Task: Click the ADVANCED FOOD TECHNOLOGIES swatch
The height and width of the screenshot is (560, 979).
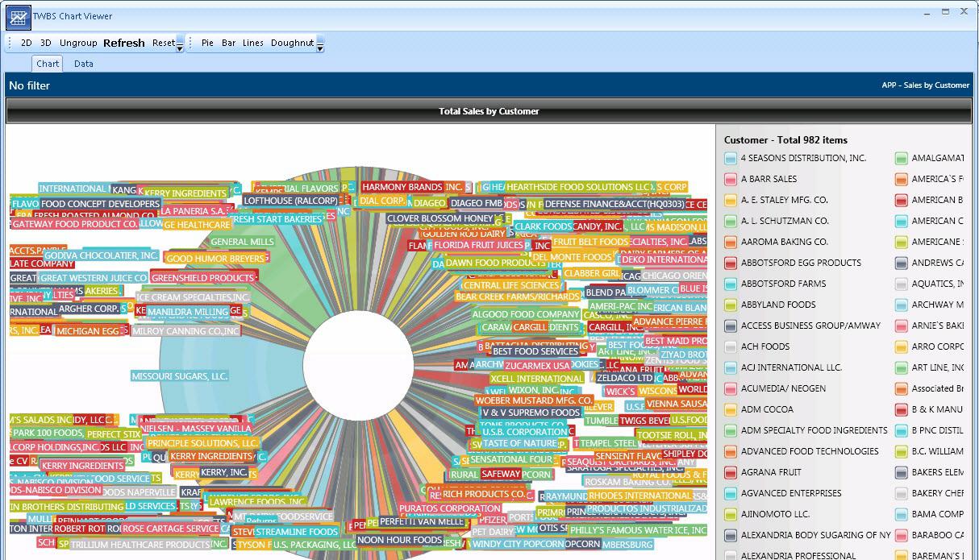Action: point(731,452)
